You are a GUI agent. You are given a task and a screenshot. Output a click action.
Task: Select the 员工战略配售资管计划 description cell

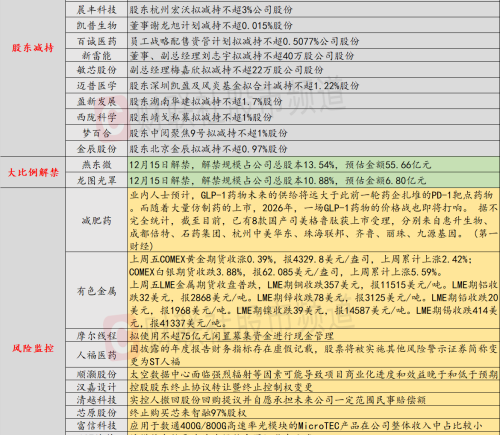pos(314,41)
